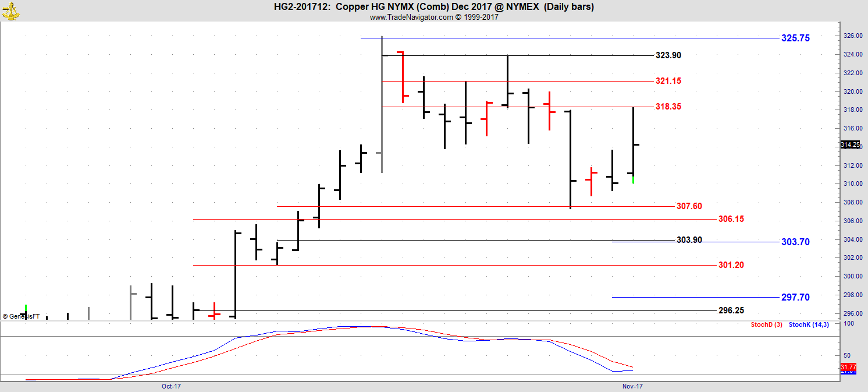Click the current price 314.25 marker
The height and width of the screenshot is (392, 868).
[x=849, y=144]
